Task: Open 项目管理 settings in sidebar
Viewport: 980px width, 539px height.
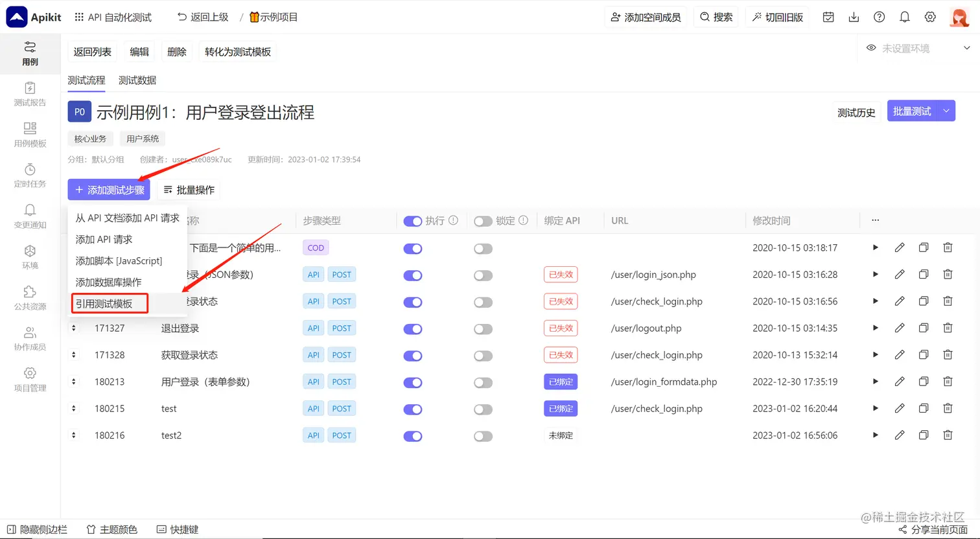Action: click(30, 380)
